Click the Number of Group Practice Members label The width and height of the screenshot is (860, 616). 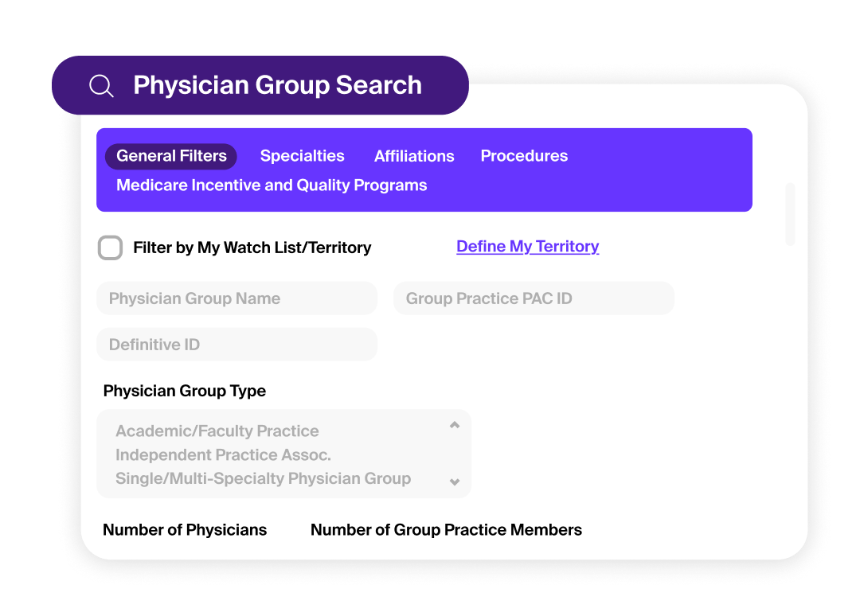point(446,529)
